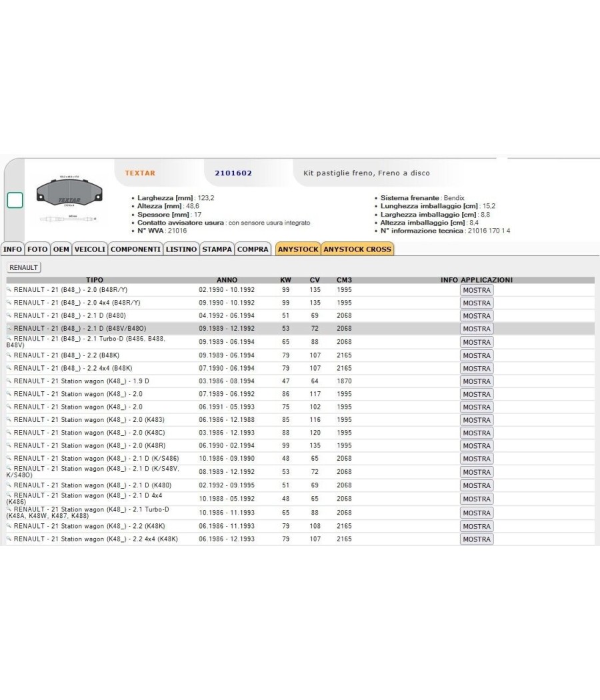Image resolution: width=600 pixels, height=700 pixels.
Task: Switch to the LISTINO tab
Action: point(181,249)
